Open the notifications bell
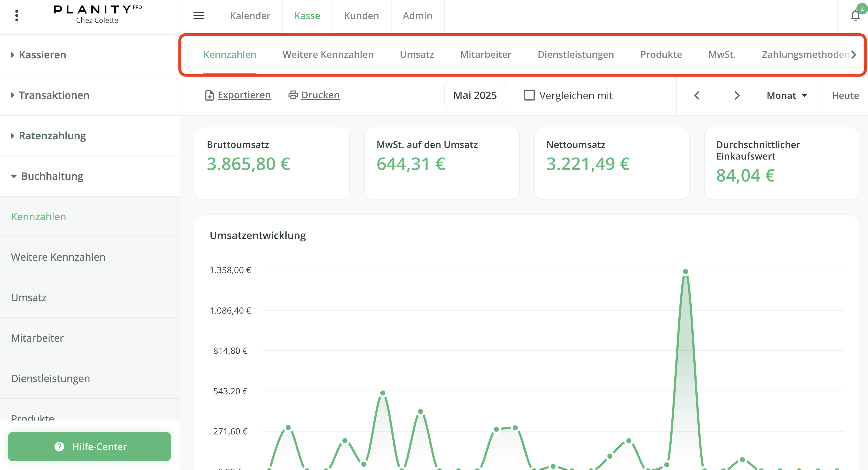Screen dimensions: 868x470 tap(855, 16)
